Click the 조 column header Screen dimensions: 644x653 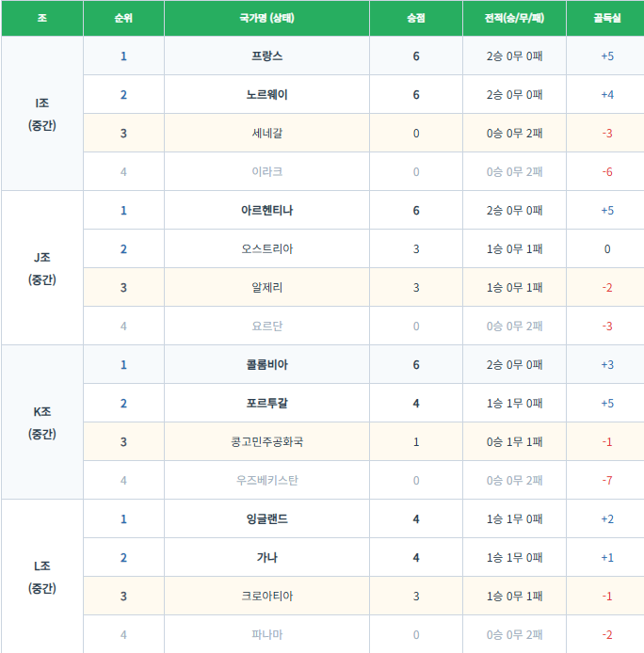point(42,18)
